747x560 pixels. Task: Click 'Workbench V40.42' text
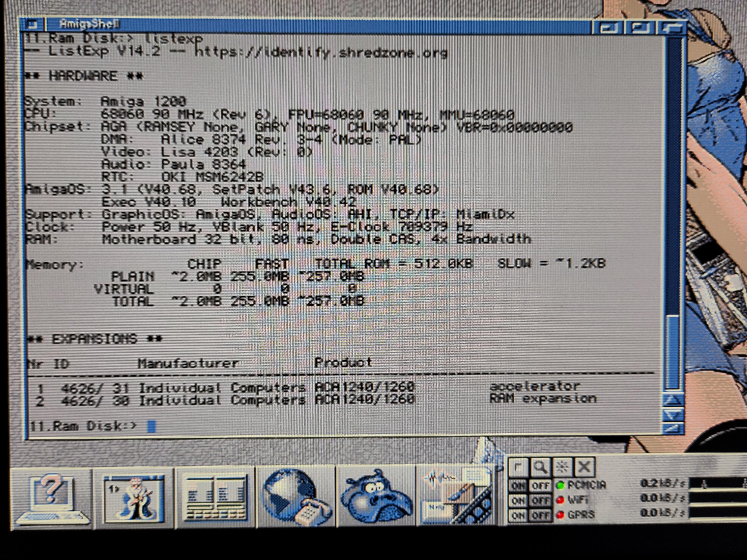[x=288, y=202]
